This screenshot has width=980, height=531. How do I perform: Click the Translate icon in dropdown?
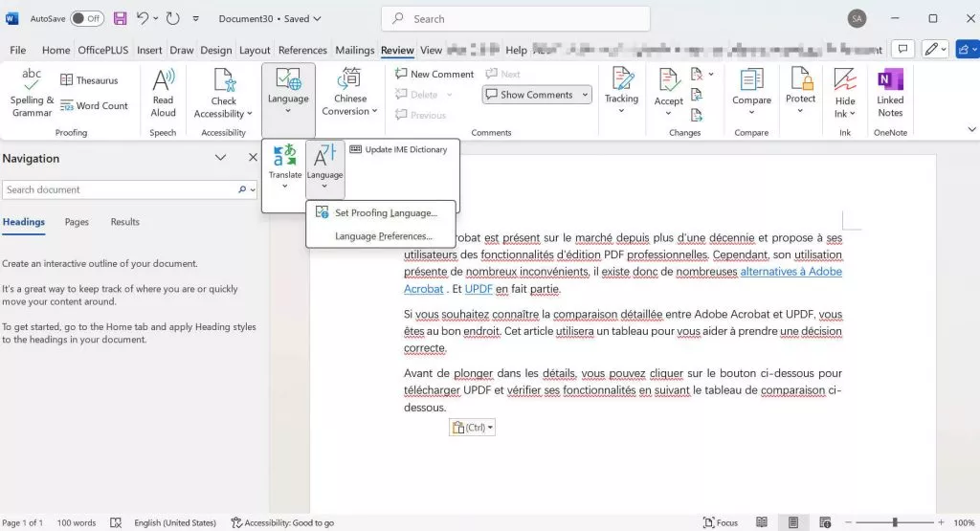click(x=285, y=155)
